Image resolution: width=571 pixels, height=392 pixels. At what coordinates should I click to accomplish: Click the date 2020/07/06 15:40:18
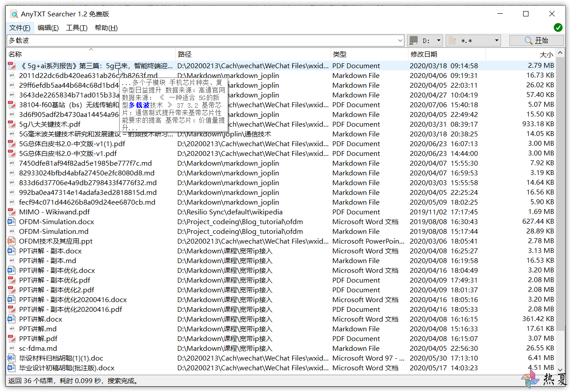tap(444, 105)
